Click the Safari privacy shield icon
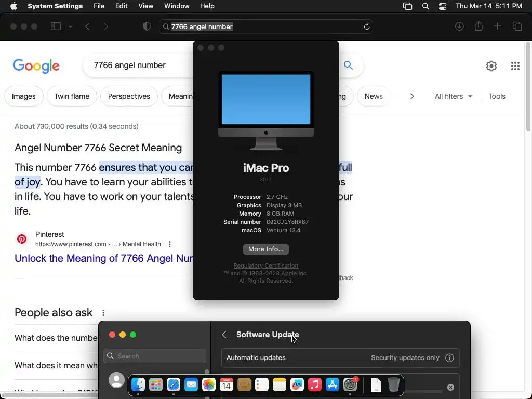Screen dimensions: 532x399 147,26
